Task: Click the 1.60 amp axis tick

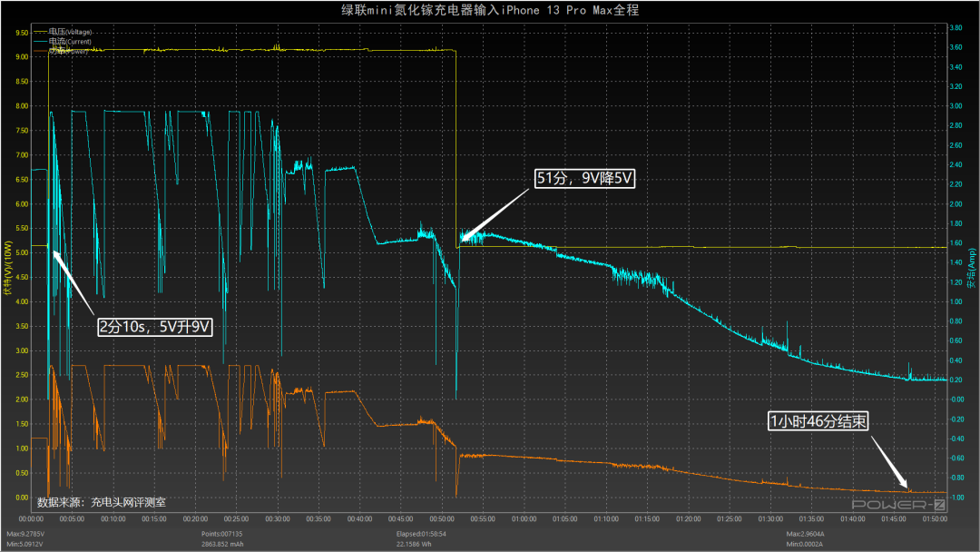Action: (x=955, y=243)
